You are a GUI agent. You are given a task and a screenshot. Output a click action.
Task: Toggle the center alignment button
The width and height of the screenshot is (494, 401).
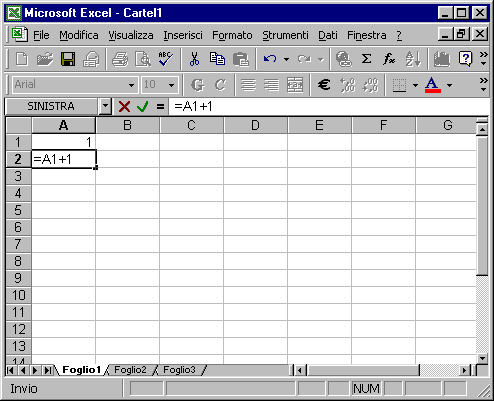249,85
